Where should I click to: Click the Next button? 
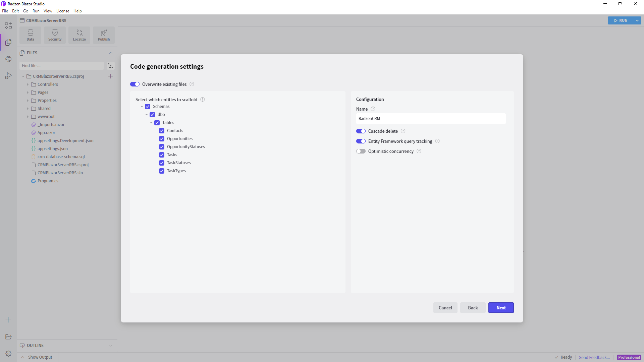pyautogui.click(x=501, y=308)
